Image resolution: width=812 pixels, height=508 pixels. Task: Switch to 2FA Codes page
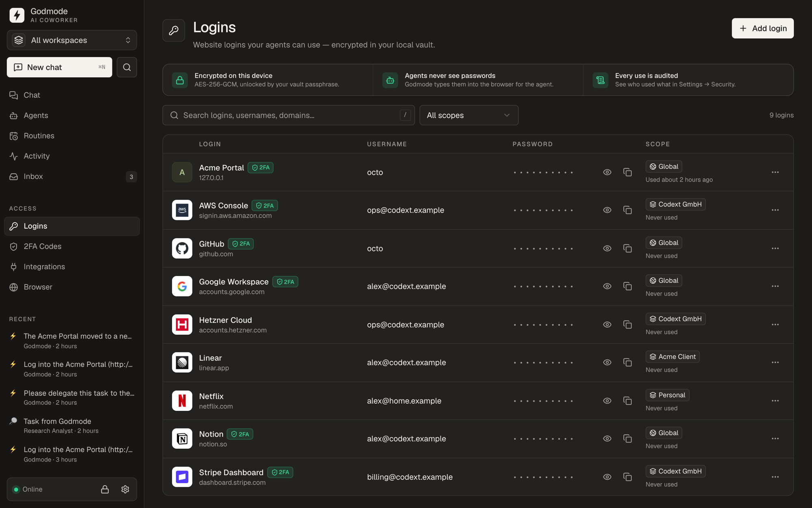(x=72, y=246)
